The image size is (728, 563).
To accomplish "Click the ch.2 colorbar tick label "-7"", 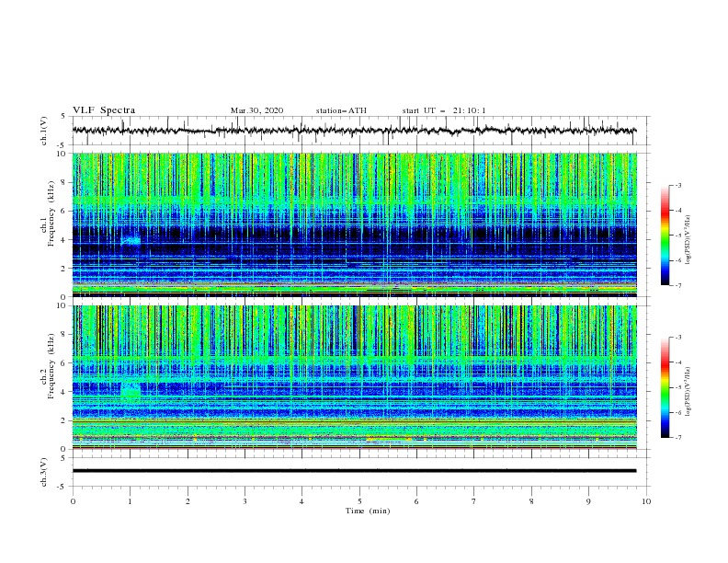I will (x=677, y=438).
